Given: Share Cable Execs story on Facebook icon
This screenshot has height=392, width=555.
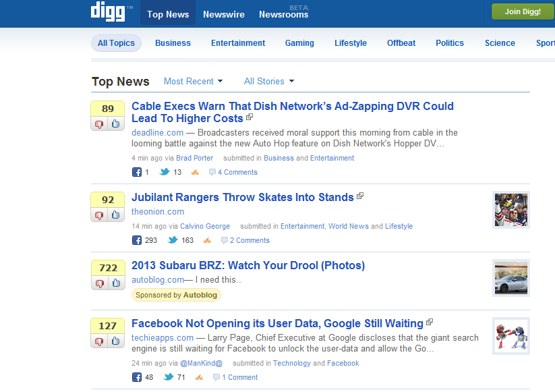Looking at the screenshot, I should 137,173.
